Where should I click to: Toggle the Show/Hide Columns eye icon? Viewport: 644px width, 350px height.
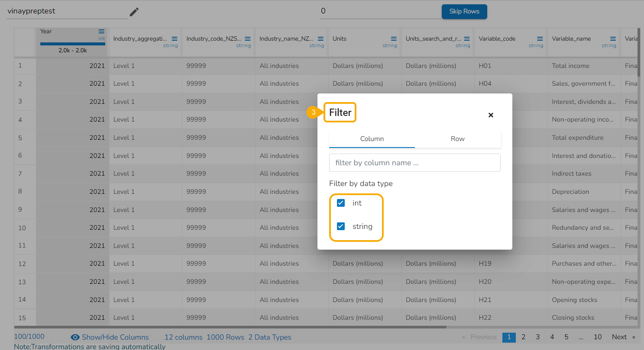[75, 337]
